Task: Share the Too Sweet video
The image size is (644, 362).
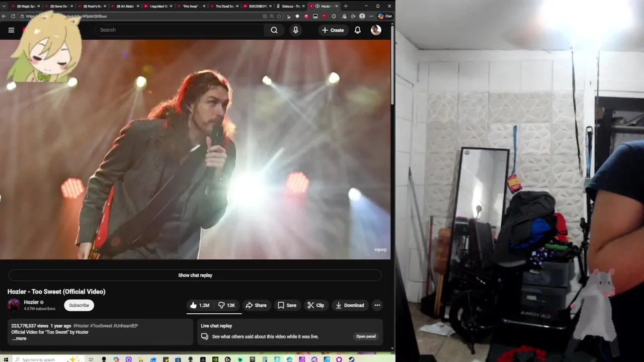Action: click(256, 305)
